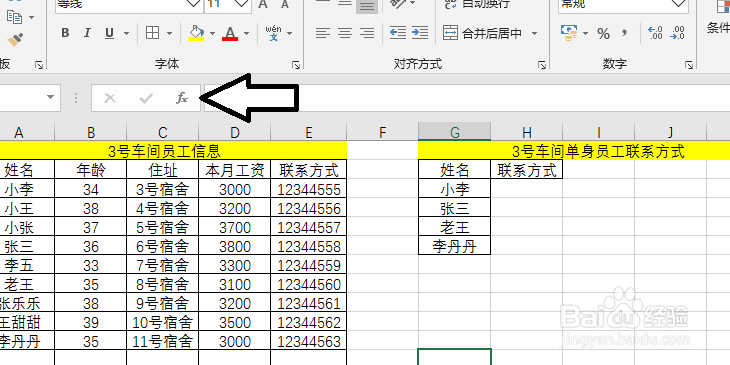Viewport: 730px width, 365px height.
Task: Align text left
Action: click(323, 33)
